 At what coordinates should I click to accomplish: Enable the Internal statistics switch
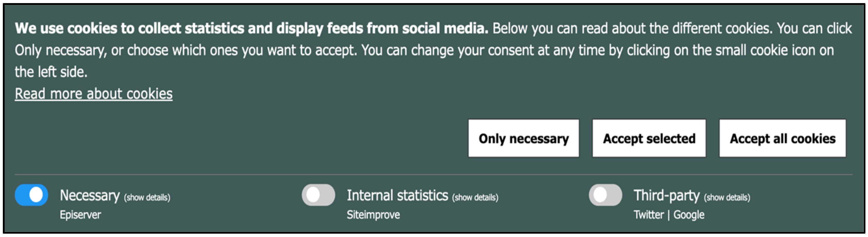(x=318, y=195)
